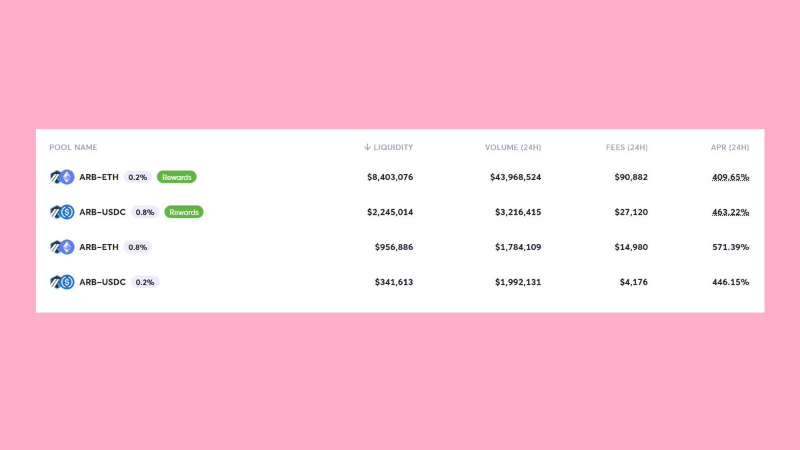Sort pools by Fees (24H) column

point(626,148)
